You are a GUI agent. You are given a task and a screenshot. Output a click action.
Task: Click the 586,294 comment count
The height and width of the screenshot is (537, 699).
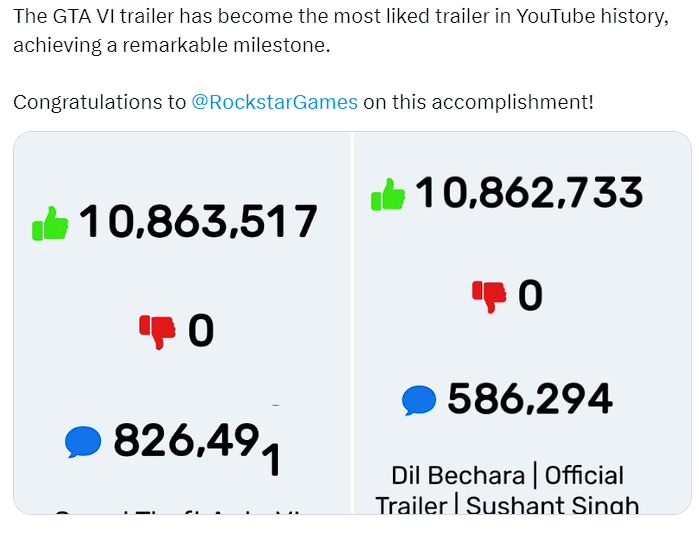tap(530, 399)
